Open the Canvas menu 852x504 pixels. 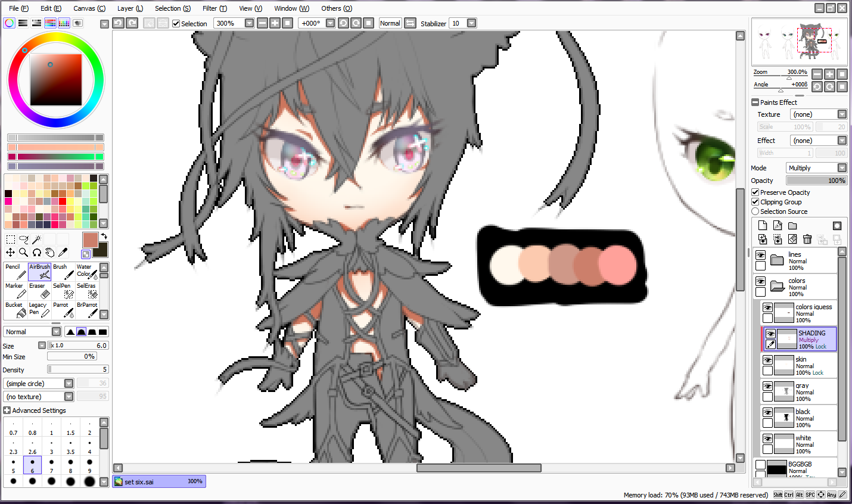pyautogui.click(x=89, y=8)
